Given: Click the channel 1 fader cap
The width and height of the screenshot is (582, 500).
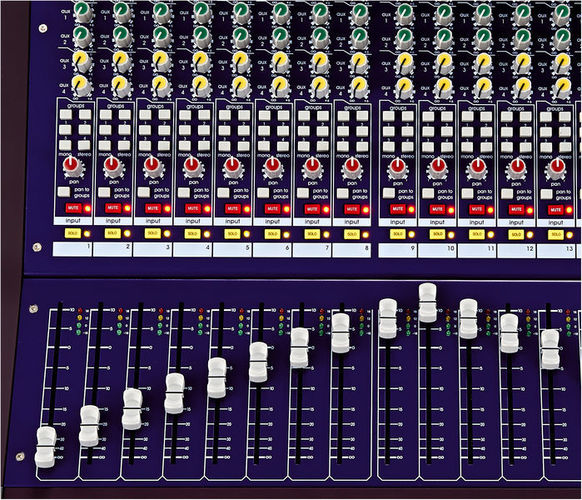Looking at the screenshot, I should (46, 447).
